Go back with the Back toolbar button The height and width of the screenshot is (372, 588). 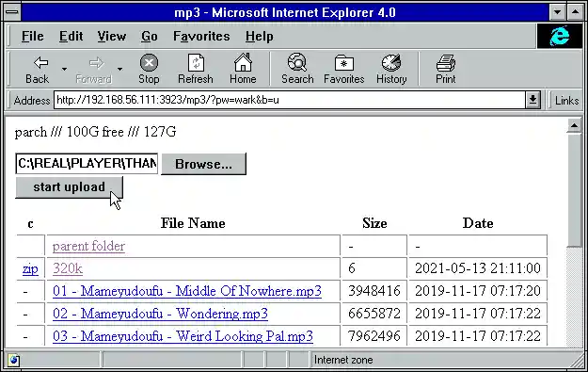[x=37, y=70]
